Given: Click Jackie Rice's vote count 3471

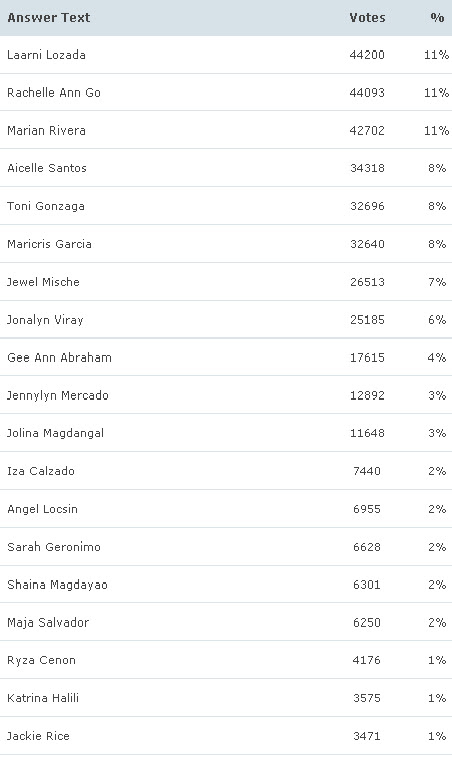Looking at the screenshot, I should [367, 736].
